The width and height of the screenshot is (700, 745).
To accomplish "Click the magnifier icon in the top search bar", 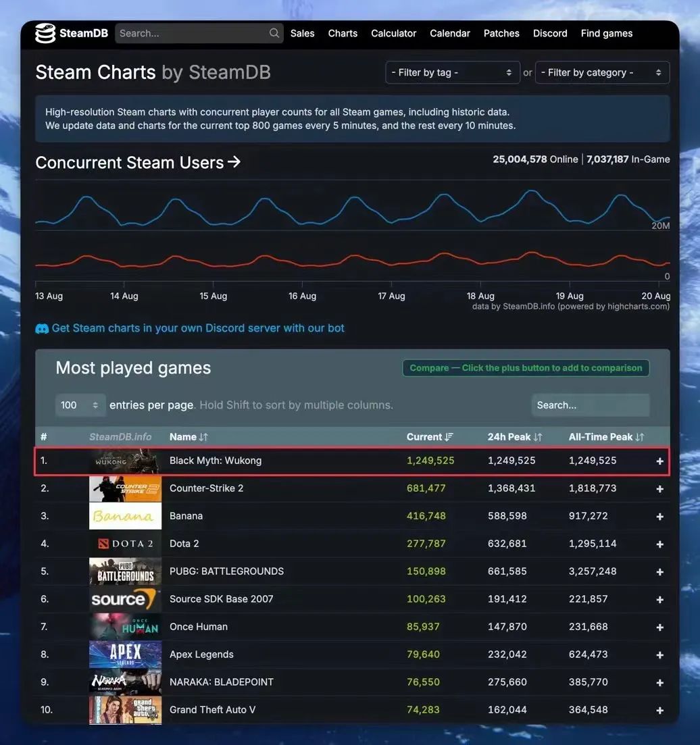I will point(274,33).
